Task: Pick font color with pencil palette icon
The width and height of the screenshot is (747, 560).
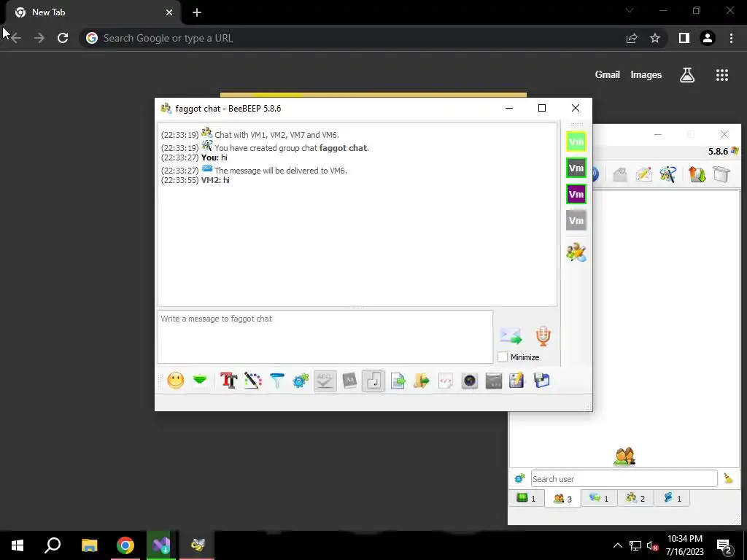Action: (253, 381)
